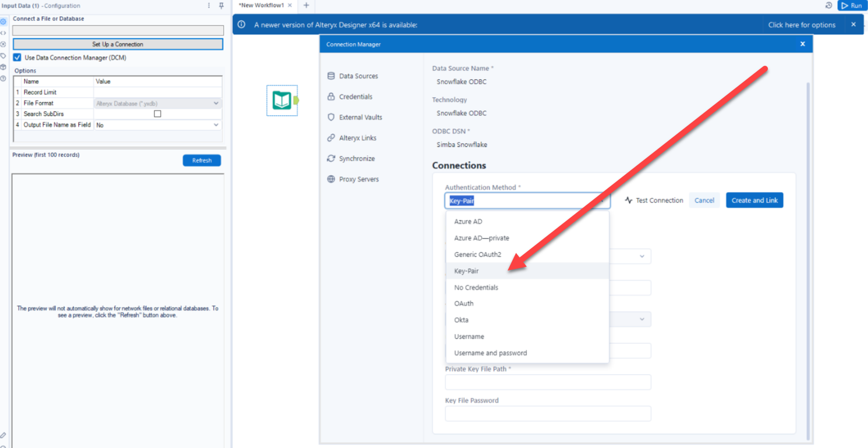Open Alteryx Links section
This screenshot has height=448, width=868.
pyautogui.click(x=358, y=138)
